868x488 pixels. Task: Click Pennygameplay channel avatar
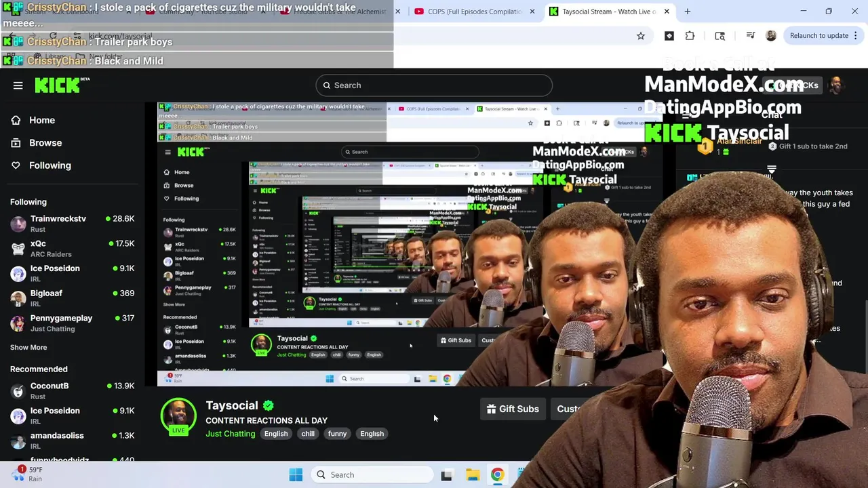click(18, 323)
